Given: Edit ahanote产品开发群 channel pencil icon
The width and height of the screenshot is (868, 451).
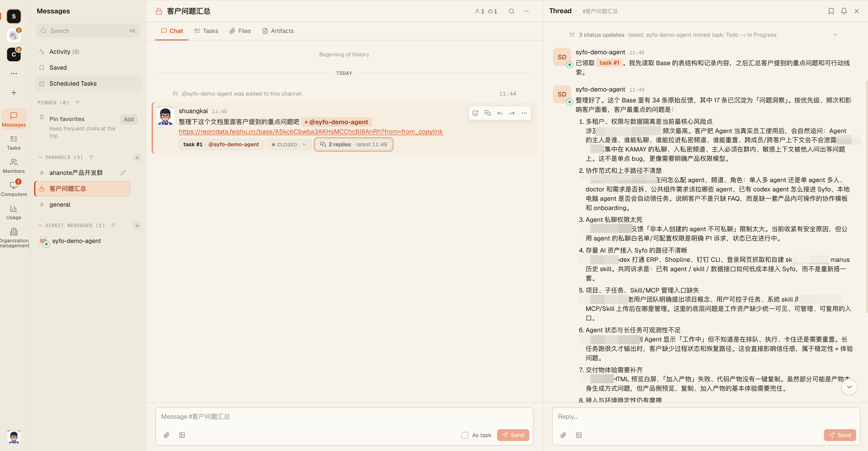Looking at the screenshot, I should point(123,173).
